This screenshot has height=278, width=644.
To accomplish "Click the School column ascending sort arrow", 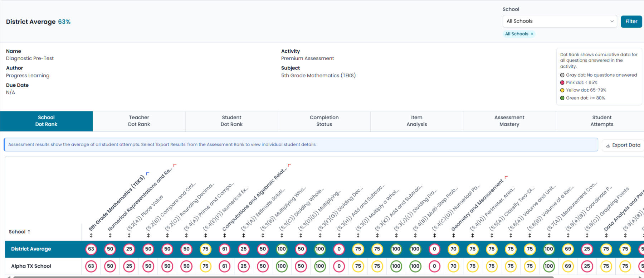I will [x=29, y=232].
